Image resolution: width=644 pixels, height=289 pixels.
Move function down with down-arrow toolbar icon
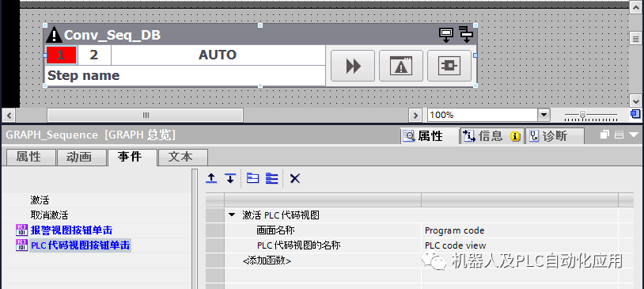tap(230, 178)
